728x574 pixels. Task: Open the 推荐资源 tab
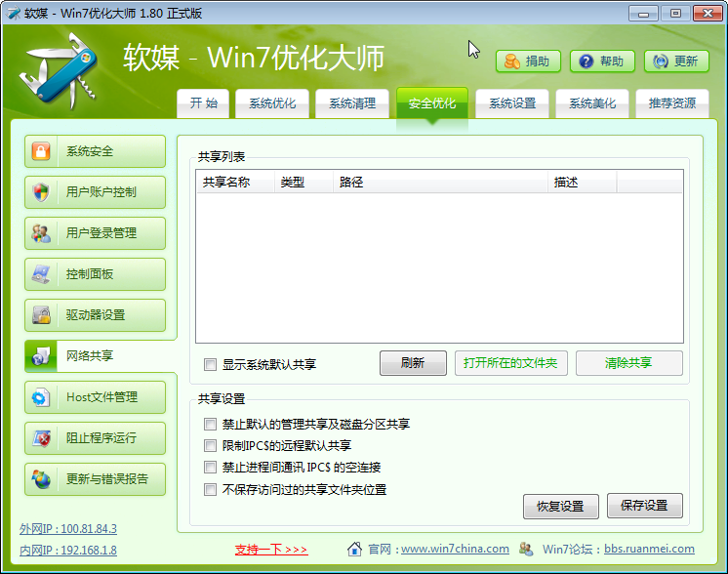(x=671, y=103)
